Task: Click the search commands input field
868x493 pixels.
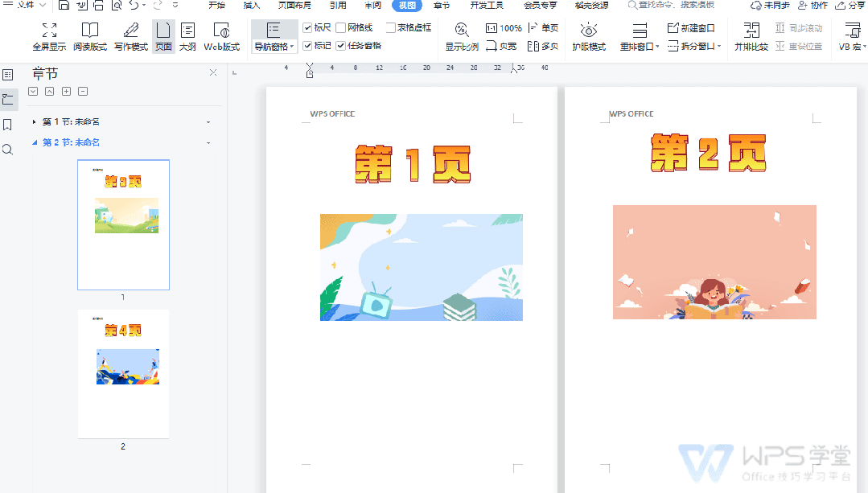Action: [671, 6]
